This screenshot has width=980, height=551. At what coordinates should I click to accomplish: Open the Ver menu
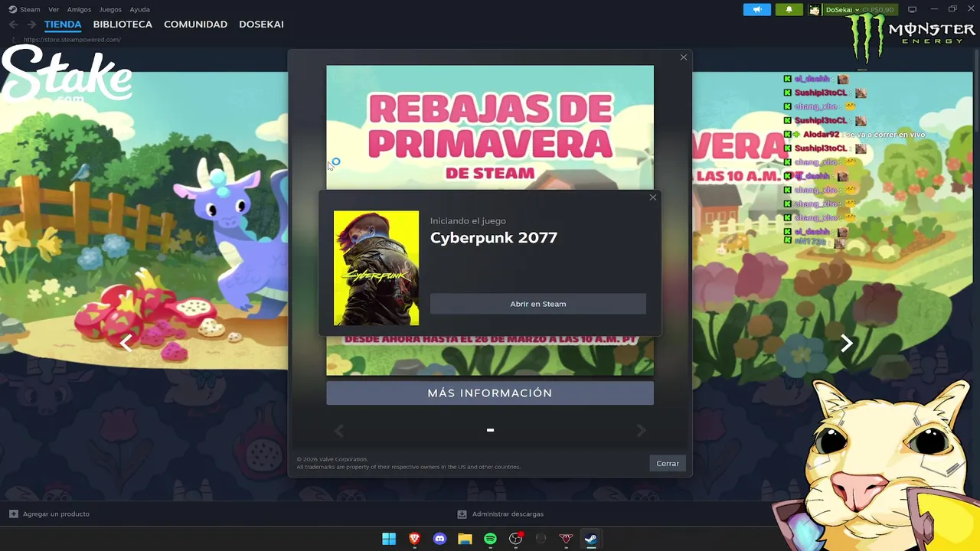coord(54,9)
